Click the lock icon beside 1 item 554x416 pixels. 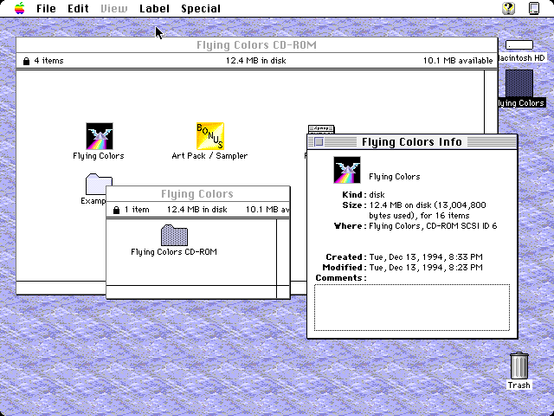coord(116,210)
